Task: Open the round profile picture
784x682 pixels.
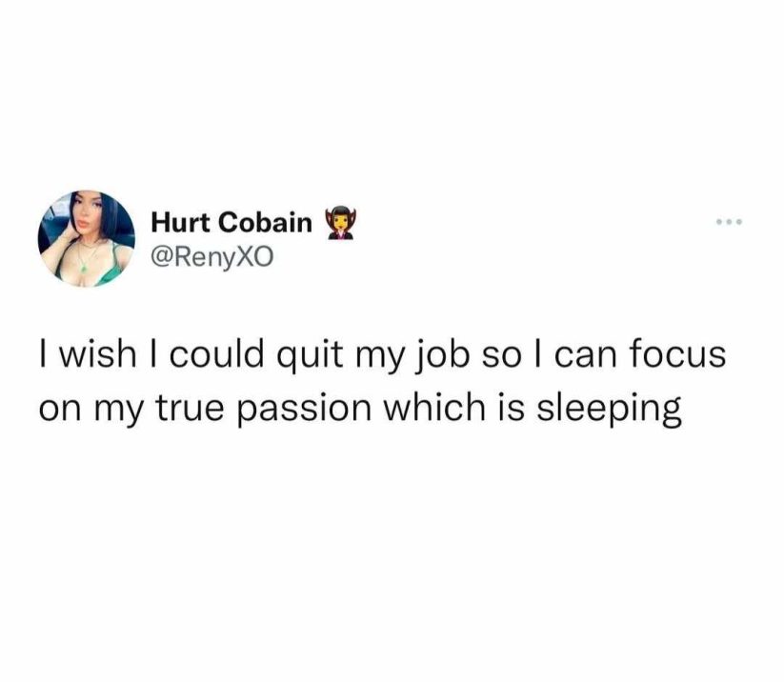Action: (x=87, y=238)
